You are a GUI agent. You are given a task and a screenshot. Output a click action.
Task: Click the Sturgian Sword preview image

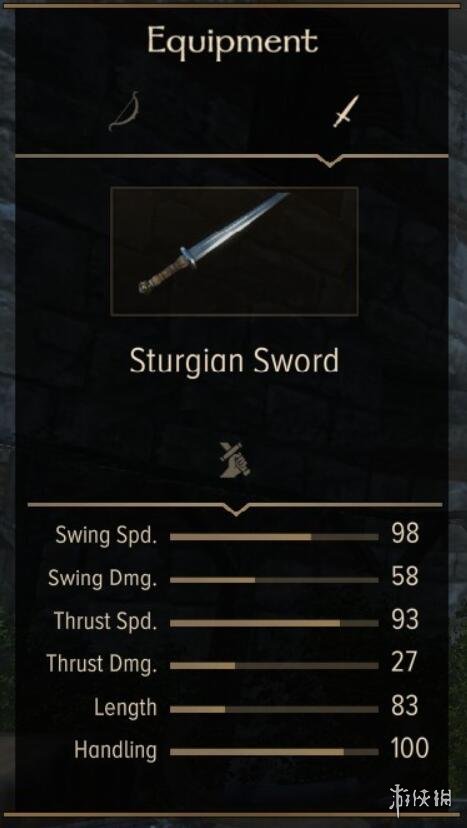click(234, 251)
